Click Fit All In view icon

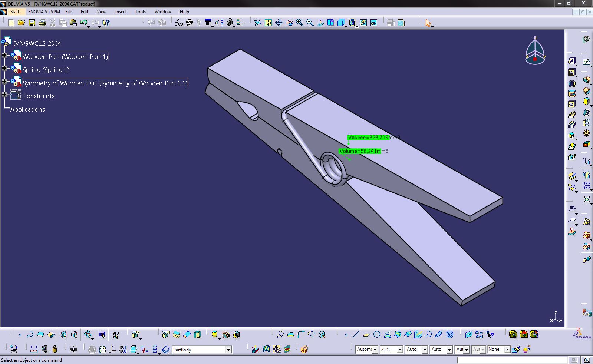coord(268,23)
